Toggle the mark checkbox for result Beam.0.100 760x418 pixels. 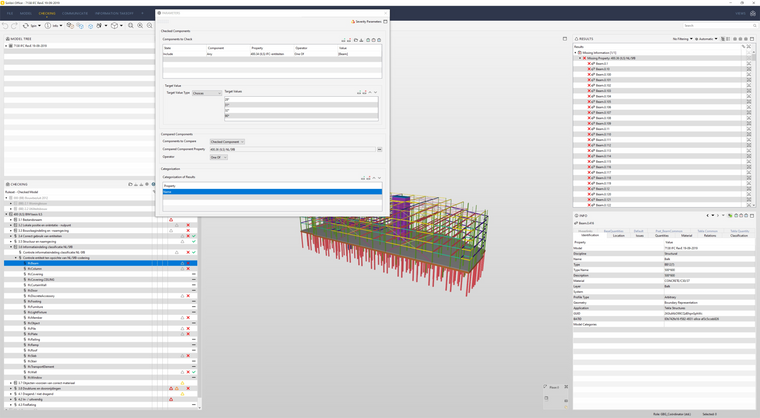click(x=748, y=75)
